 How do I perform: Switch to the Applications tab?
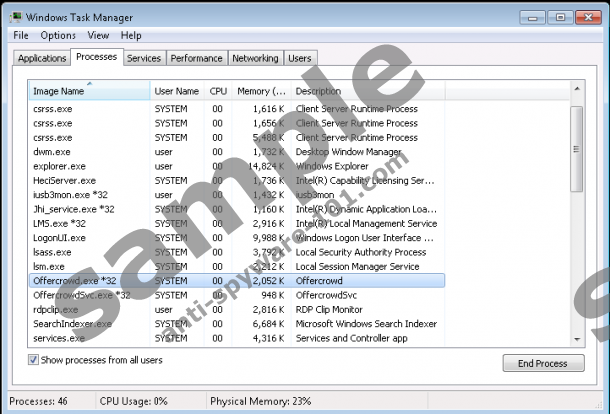(x=42, y=59)
